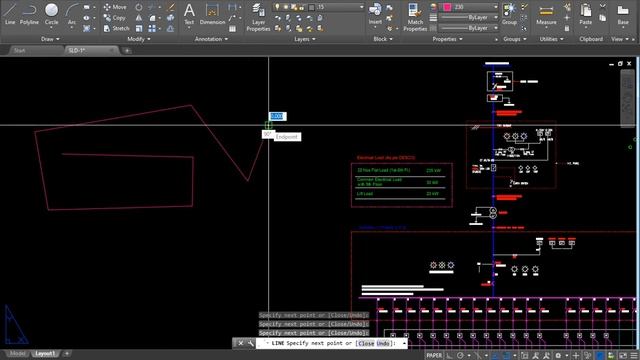Open the lineweight ByLayer dropdown
Image resolution: width=640 pixels, height=360 pixels.
point(496,18)
